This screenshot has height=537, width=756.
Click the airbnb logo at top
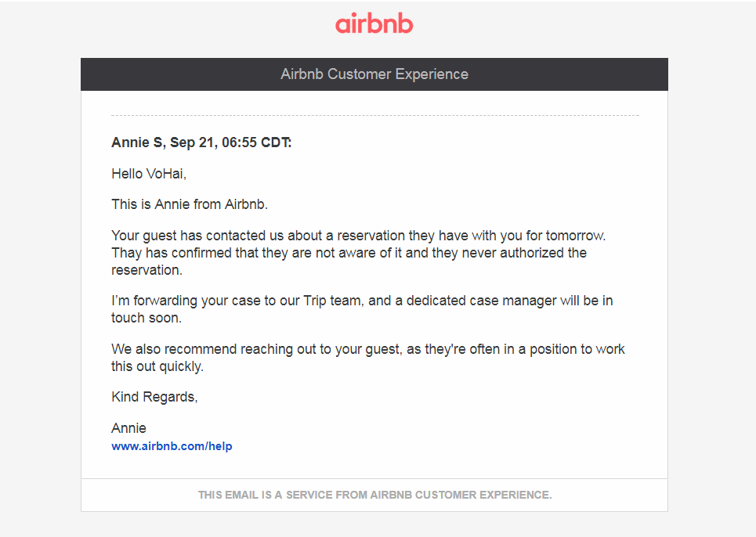point(374,24)
